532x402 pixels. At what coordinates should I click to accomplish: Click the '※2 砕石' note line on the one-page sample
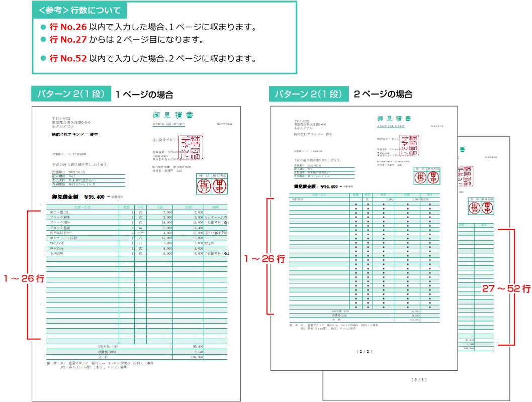tap(94, 367)
